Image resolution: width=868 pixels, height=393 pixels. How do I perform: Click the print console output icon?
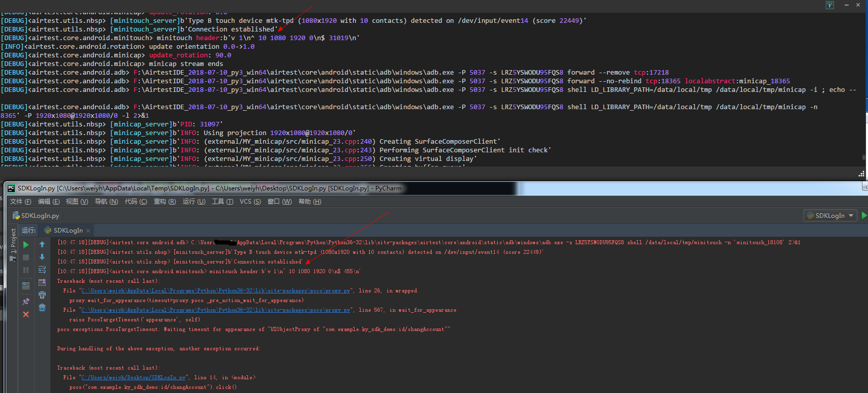(x=42, y=295)
